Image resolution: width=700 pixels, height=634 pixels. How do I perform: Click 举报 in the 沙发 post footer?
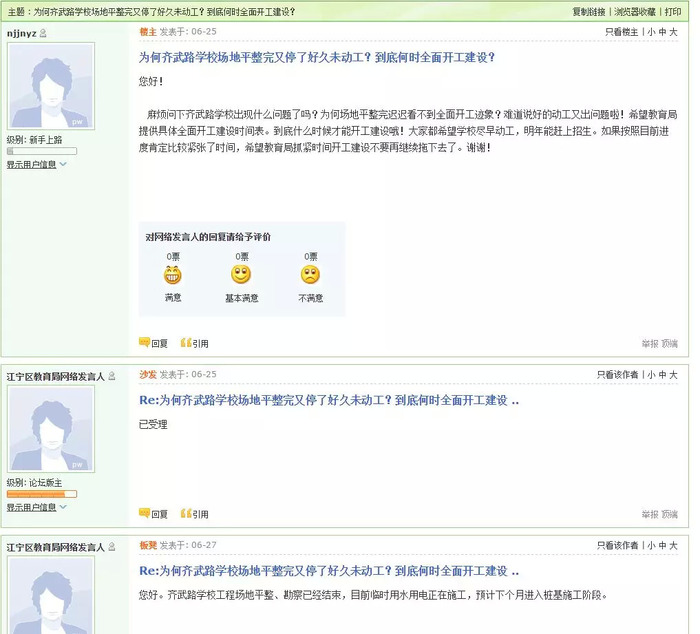pyautogui.click(x=650, y=514)
